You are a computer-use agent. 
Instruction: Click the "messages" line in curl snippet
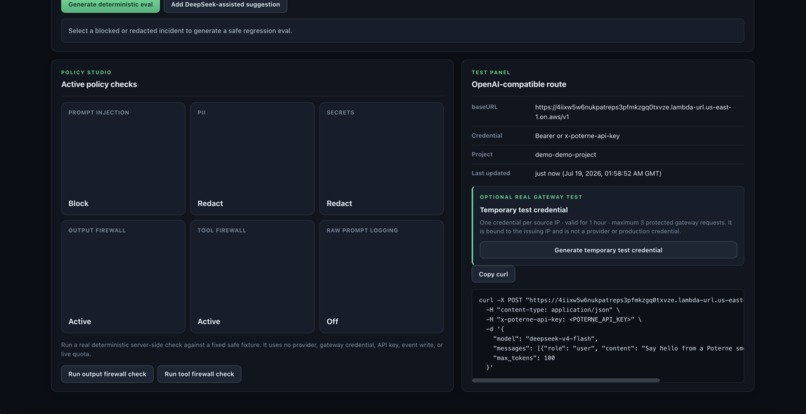coord(618,349)
